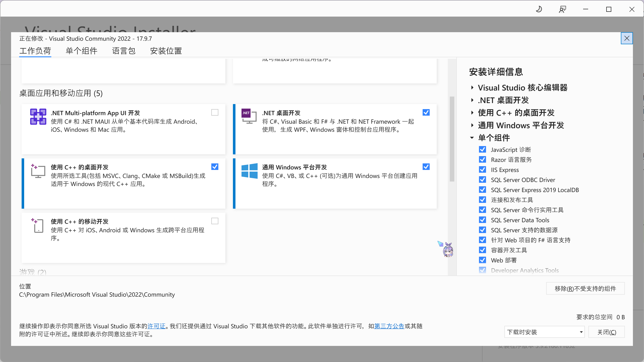Open the 下载时安装 dropdown
644x362 pixels.
tap(545, 332)
